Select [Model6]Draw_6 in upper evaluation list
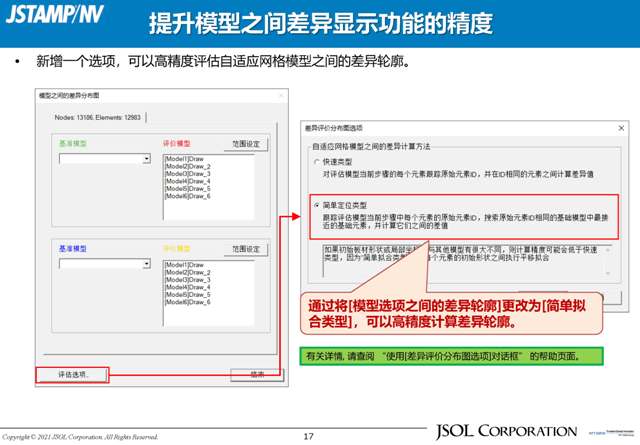 187,196
